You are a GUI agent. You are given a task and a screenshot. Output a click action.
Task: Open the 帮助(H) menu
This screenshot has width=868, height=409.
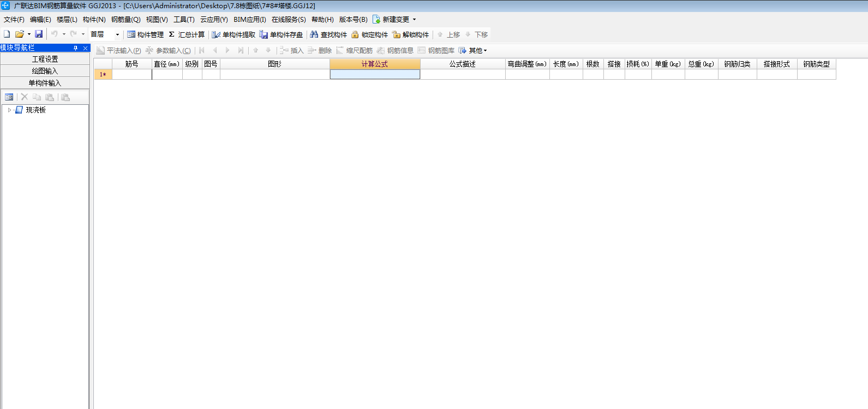pyautogui.click(x=322, y=19)
